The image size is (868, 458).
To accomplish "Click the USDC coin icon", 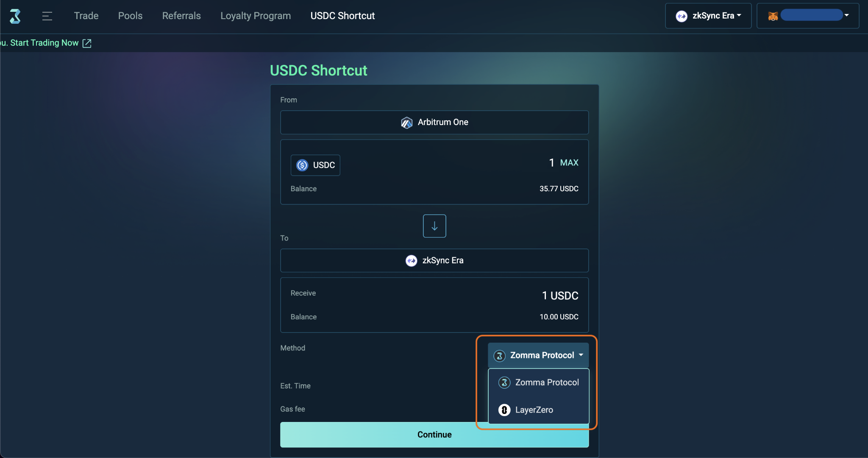I will (x=302, y=165).
